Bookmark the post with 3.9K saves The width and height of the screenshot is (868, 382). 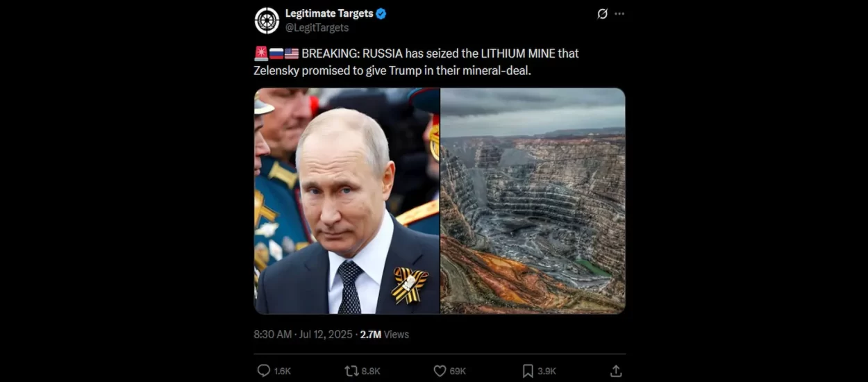pos(528,371)
